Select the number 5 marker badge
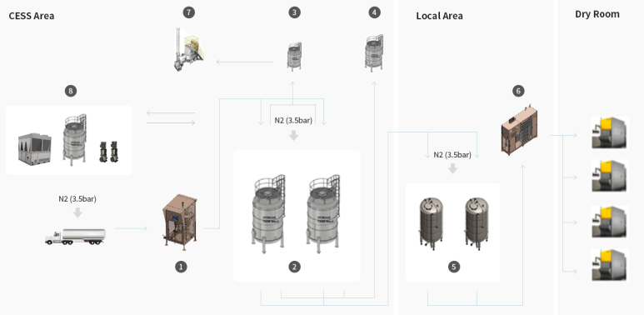 [454, 267]
